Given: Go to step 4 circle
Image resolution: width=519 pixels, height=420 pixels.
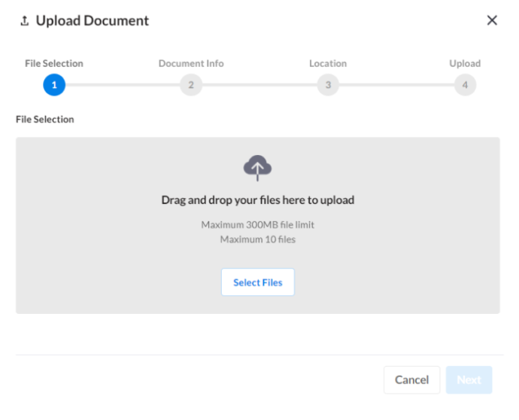Looking at the screenshot, I should click(x=465, y=85).
